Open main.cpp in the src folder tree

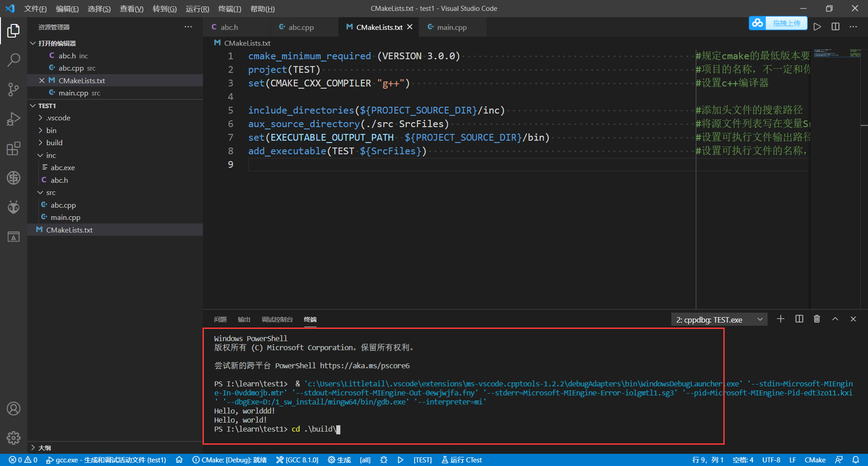click(115, 218)
